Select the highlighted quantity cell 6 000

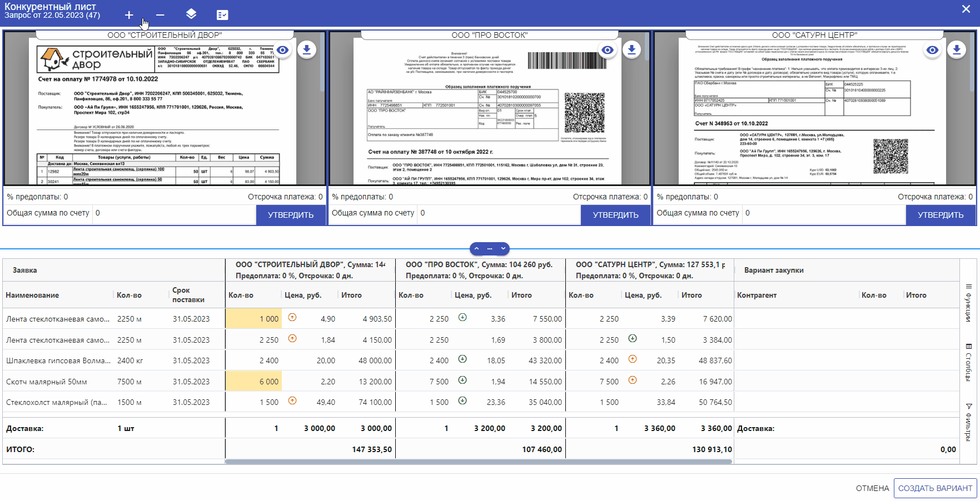(253, 382)
